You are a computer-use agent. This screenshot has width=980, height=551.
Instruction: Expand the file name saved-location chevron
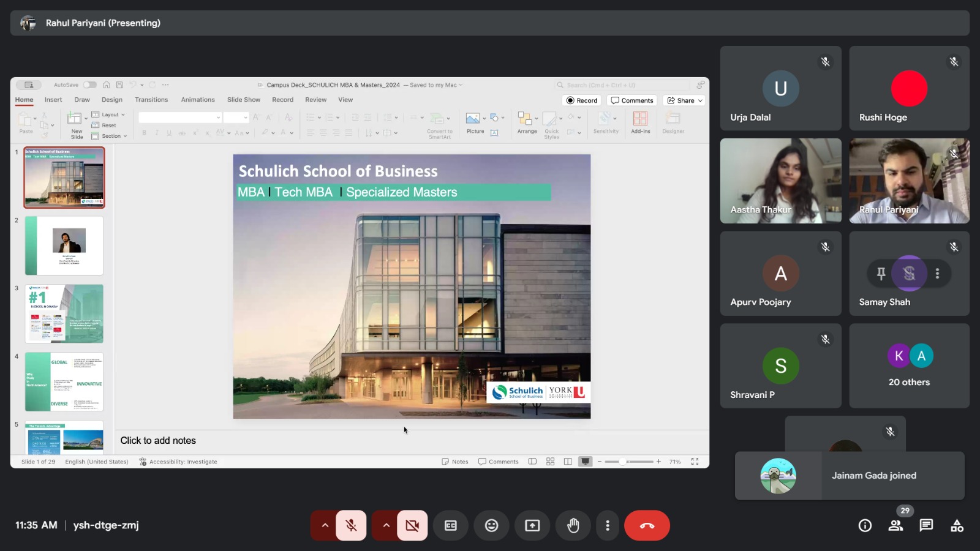461,85
